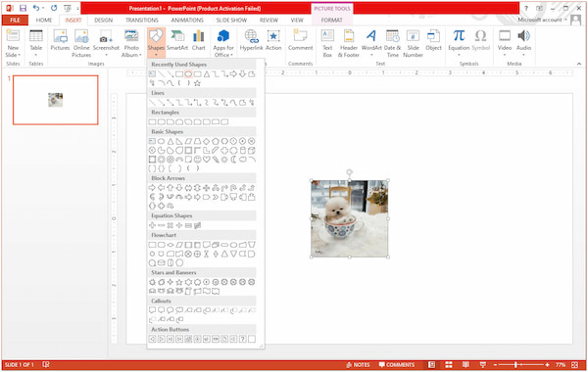The width and height of the screenshot is (588, 372).
Task: Insert a SmartArt graphic
Action: (177, 40)
